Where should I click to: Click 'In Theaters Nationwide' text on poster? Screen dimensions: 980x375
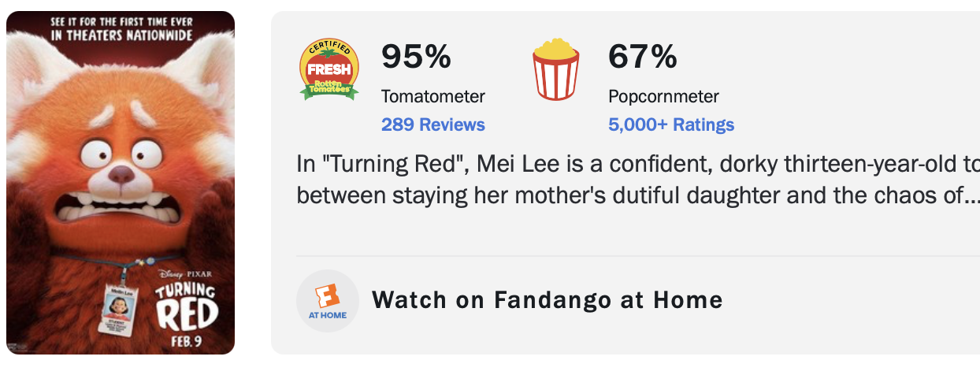(x=121, y=34)
